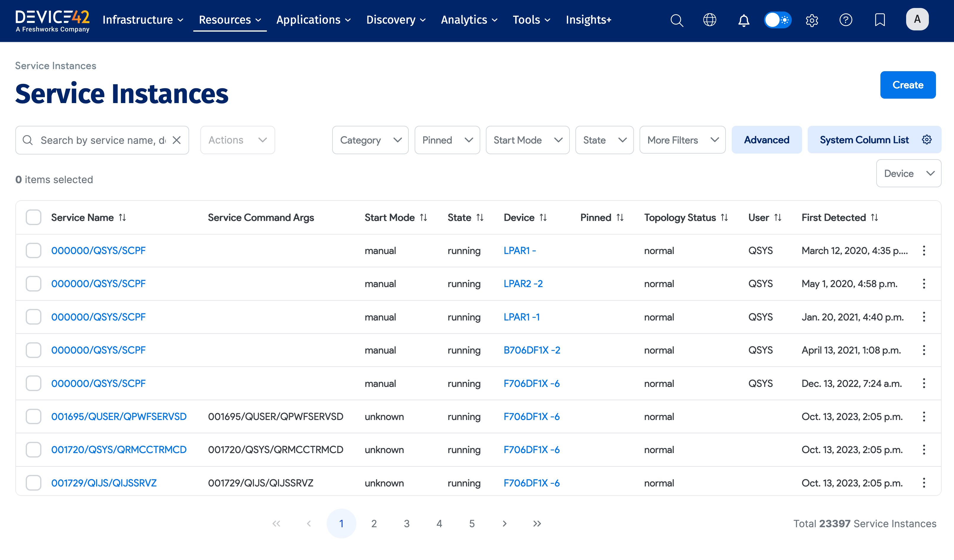Click the Create button
This screenshot has width=954, height=560.
[x=908, y=85]
